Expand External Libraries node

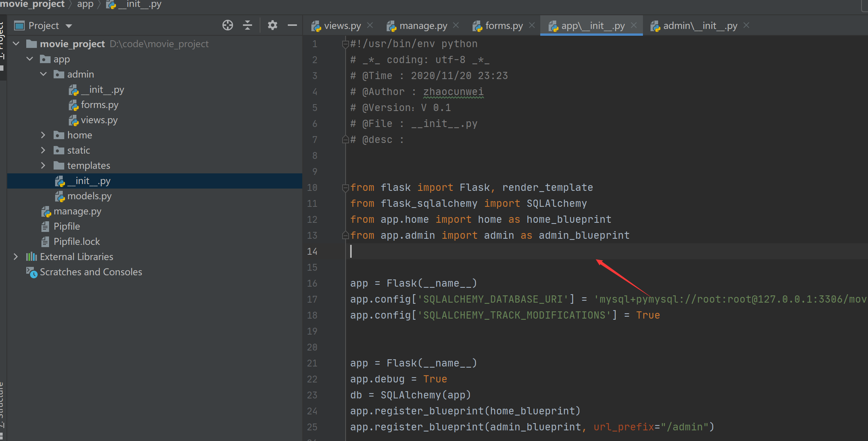[x=16, y=257]
